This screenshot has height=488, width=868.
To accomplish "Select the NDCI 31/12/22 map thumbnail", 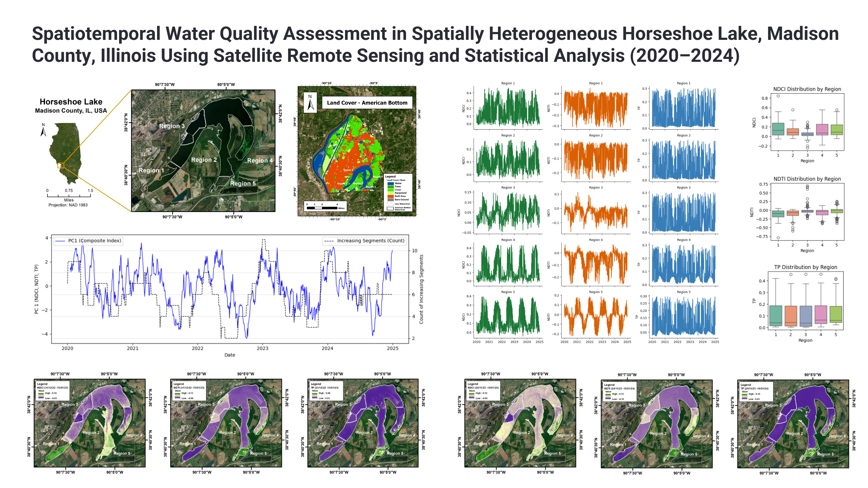I will point(90,423).
